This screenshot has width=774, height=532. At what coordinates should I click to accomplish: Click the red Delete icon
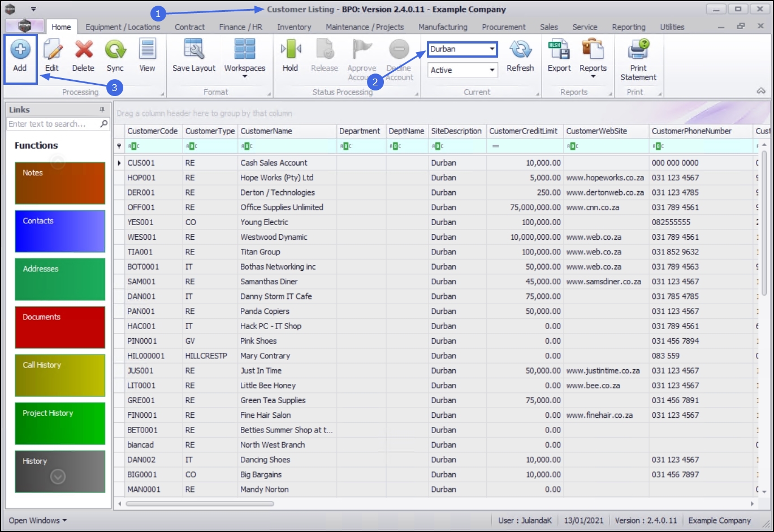pyautogui.click(x=83, y=51)
